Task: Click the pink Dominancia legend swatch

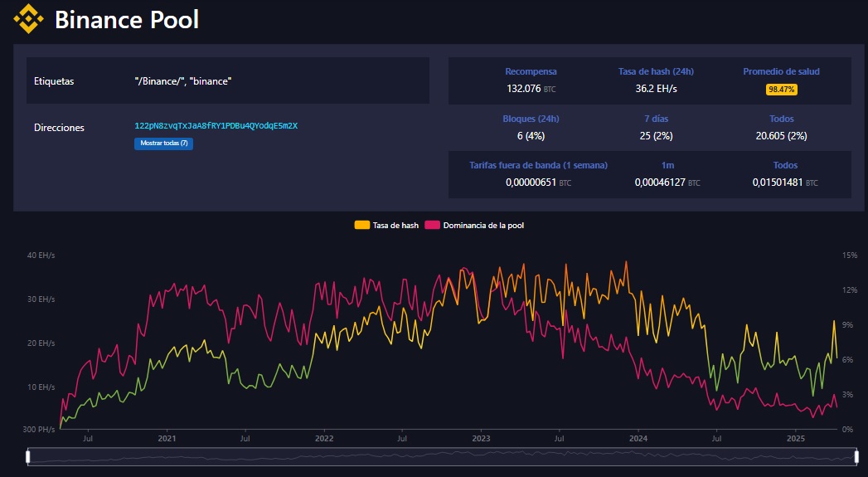Action: click(x=432, y=225)
